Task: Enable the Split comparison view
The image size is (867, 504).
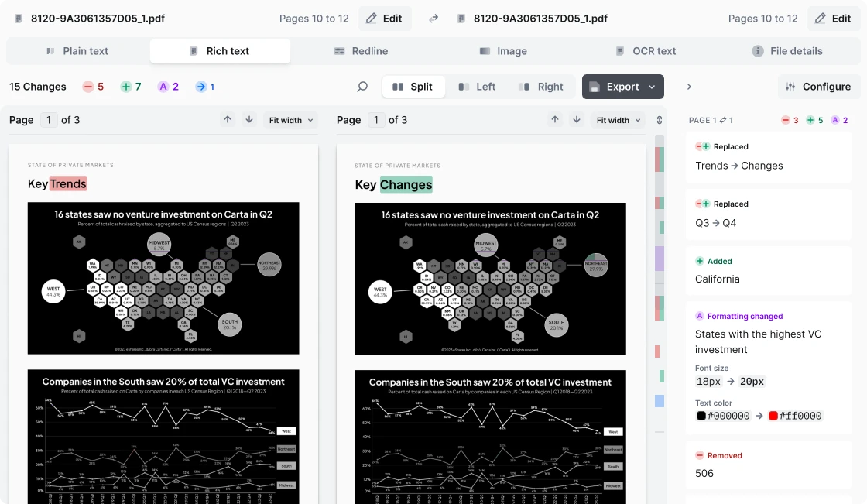Action: coord(413,87)
